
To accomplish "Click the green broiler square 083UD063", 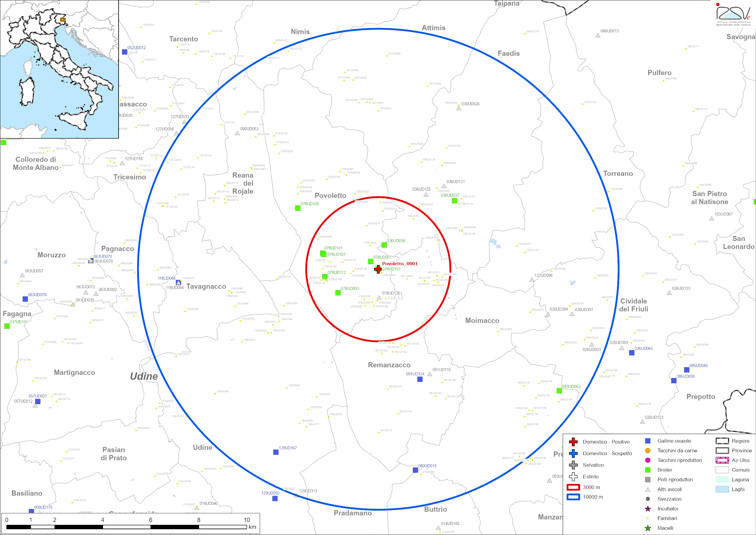I will (x=559, y=391).
